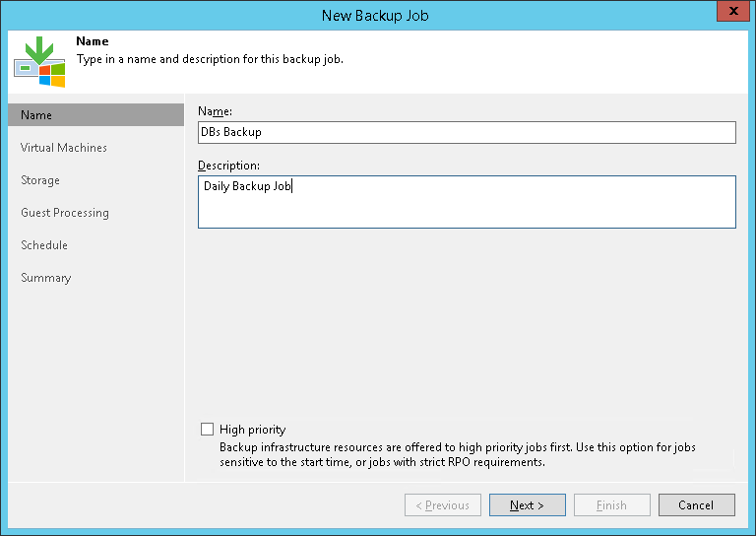Cancel the backup job wizard
The width and height of the screenshot is (756, 536).
(x=697, y=505)
